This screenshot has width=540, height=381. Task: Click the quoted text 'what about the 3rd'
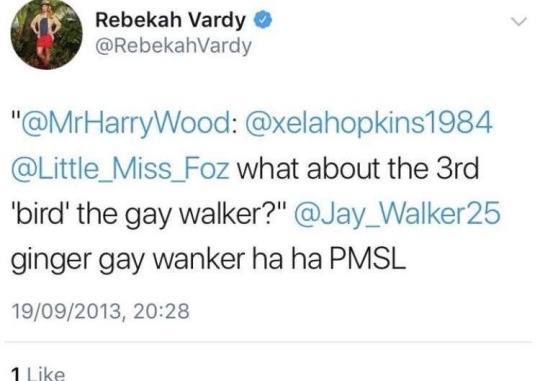click(358, 168)
